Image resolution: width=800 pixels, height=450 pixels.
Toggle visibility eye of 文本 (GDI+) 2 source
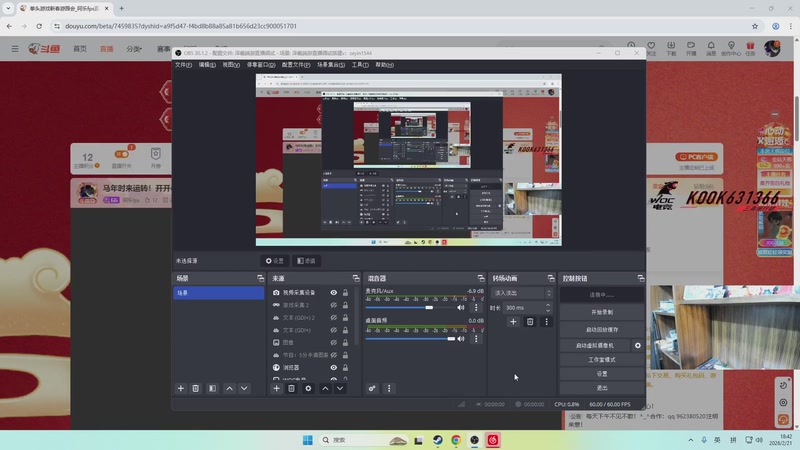point(334,317)
